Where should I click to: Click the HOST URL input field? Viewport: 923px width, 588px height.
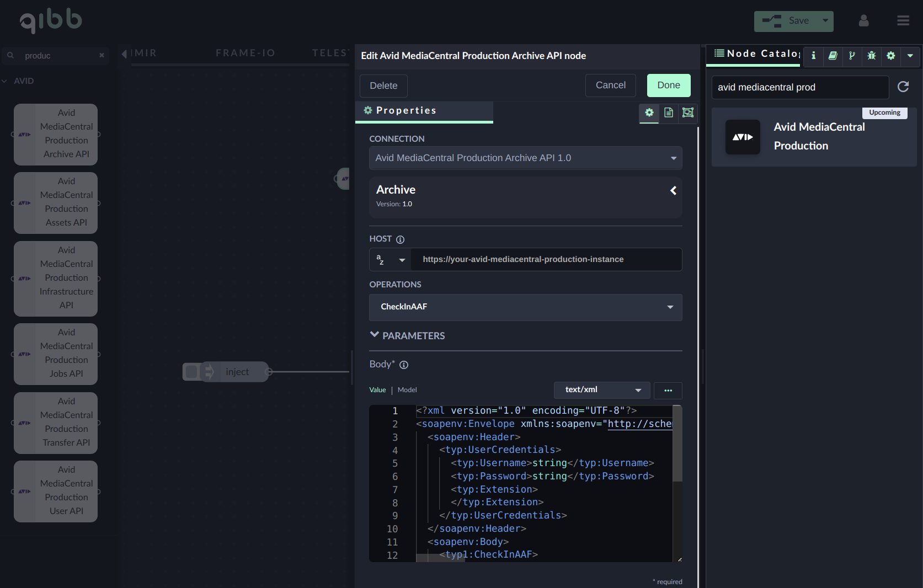click(546, 260)
